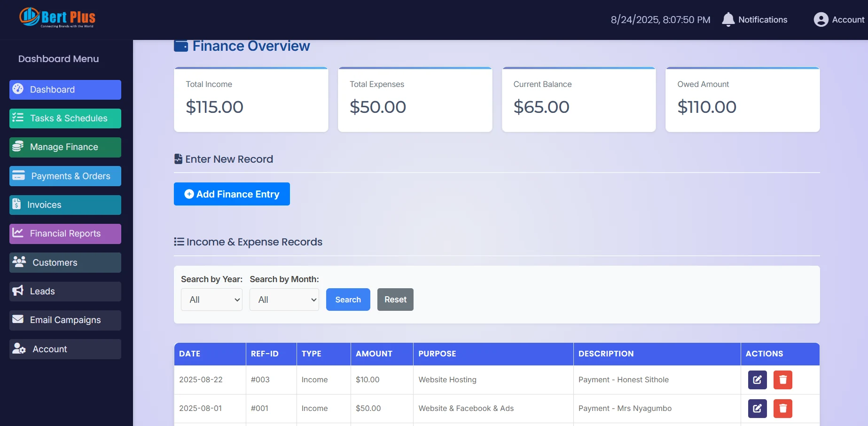The height and width of the screenshot is (426, 868).
Task: Edit the Honest Sithole payment record
Action: click(x=757, y=380)
